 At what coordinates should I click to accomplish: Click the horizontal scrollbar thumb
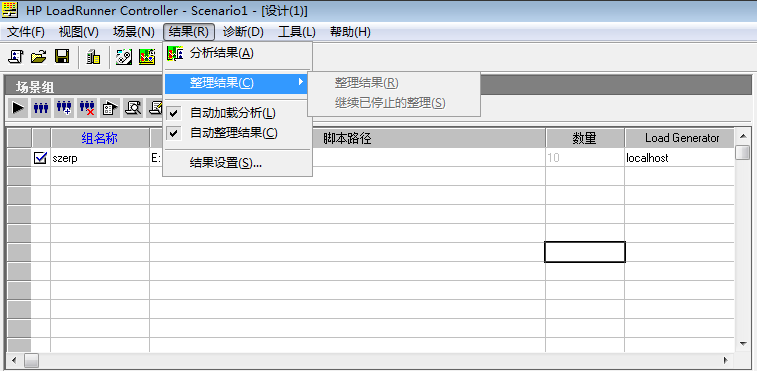tap(31, 360)
